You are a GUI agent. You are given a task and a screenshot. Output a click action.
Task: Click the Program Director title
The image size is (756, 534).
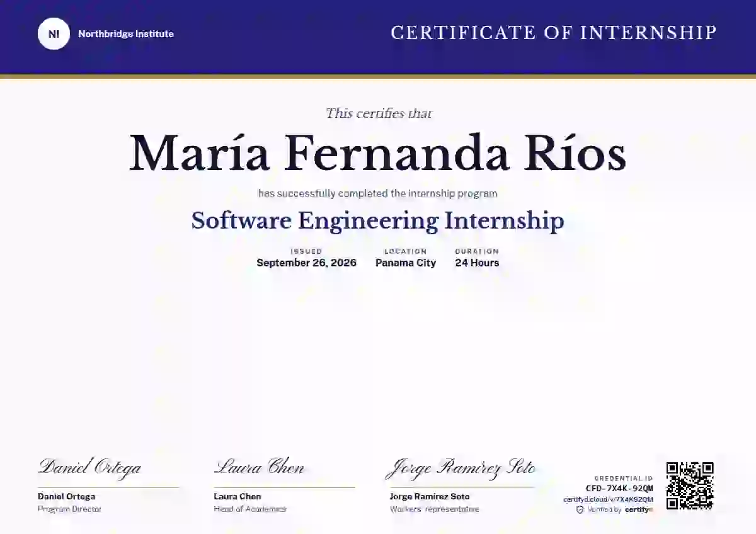(x=69, y=509)
